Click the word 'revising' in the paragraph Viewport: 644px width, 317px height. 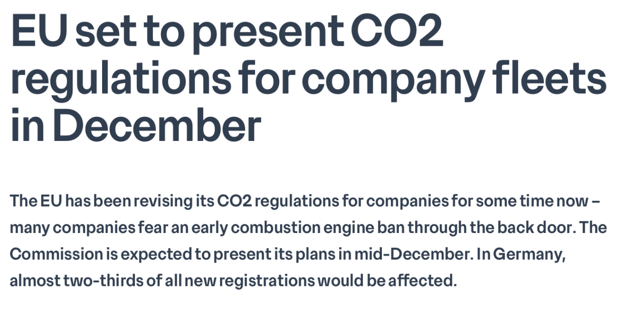162,201
